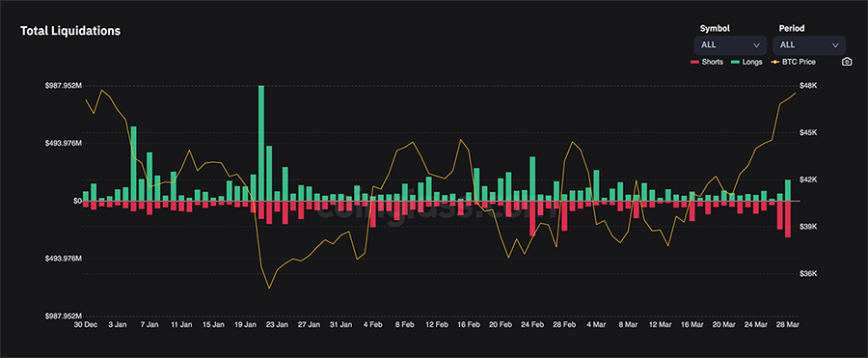The width and height of the screenshot is (868, 358).
Task: Click the tallest green longs bar near 21 Jan
Action: coord(261,143)
